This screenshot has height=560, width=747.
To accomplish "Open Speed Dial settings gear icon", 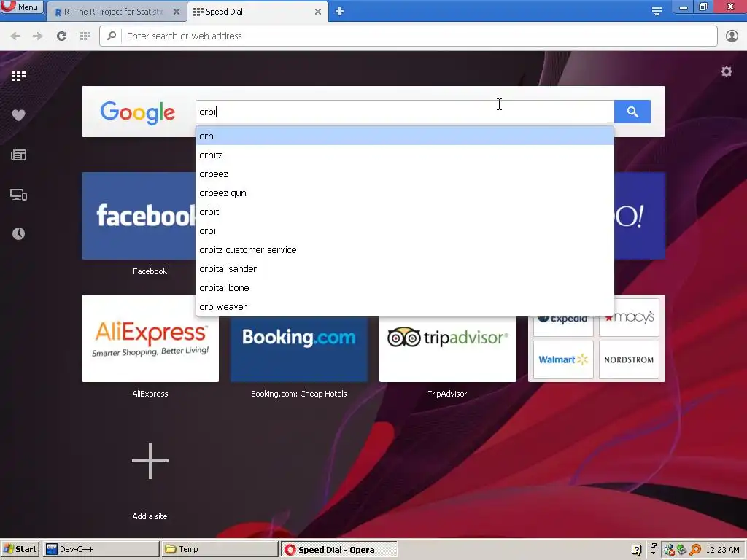I will click(726, 72).
